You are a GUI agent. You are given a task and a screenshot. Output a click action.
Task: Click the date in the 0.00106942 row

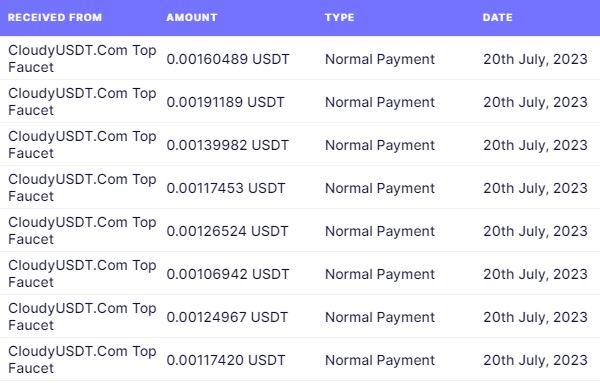point(535,274)
